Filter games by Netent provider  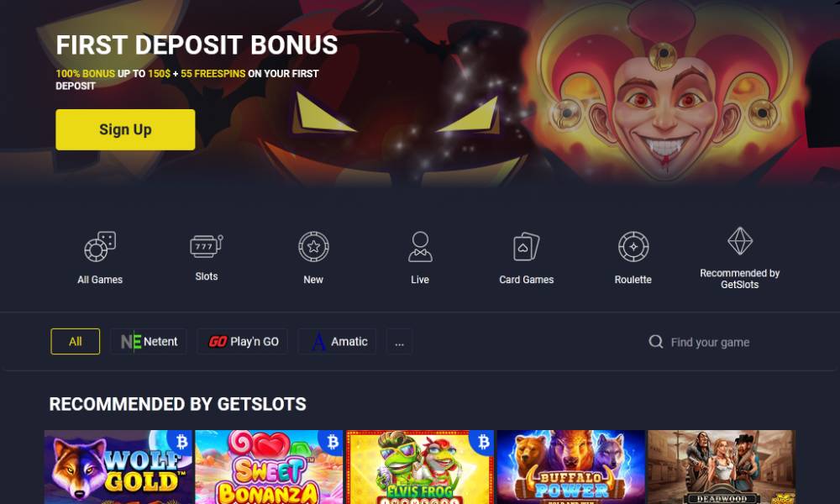[x=149, y=341]
